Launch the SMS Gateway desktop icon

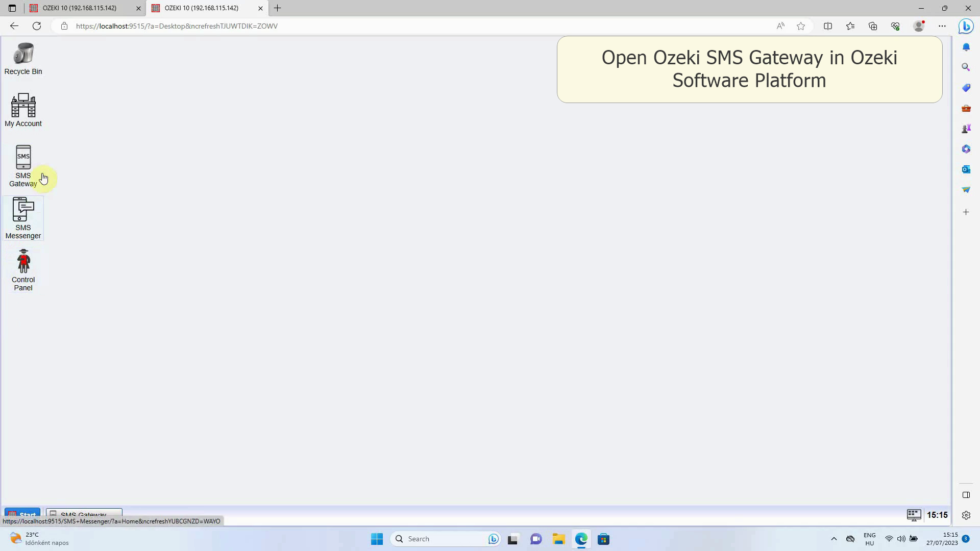tap(23, 166)
